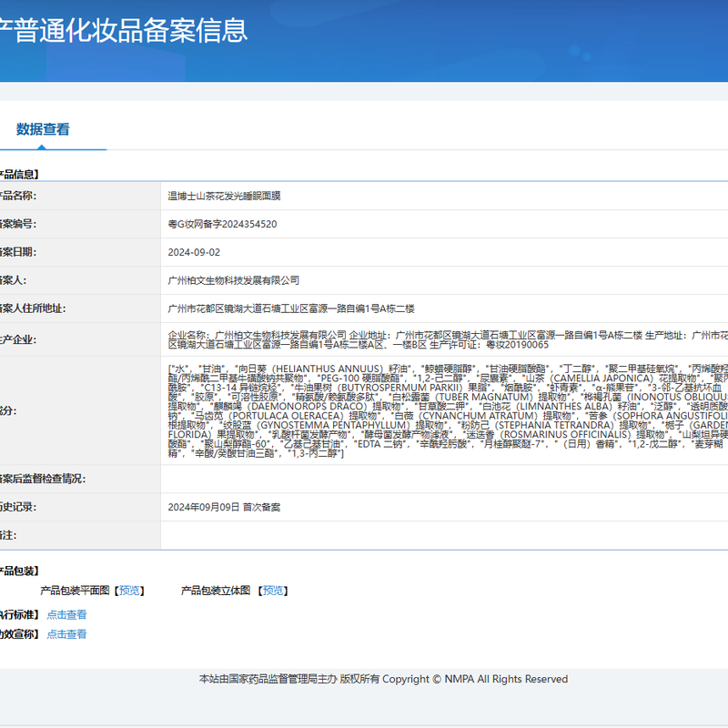Click the 产品包装平面图 label
This screenshot has width=728, height=728.
pos(75,591)
